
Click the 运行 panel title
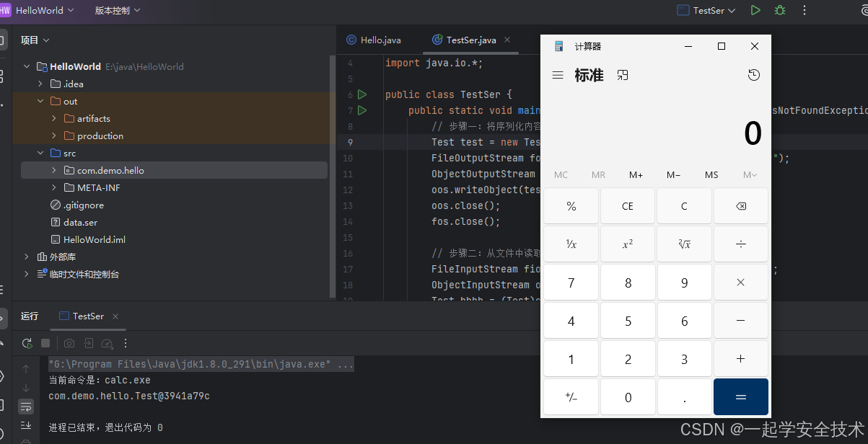30,316
